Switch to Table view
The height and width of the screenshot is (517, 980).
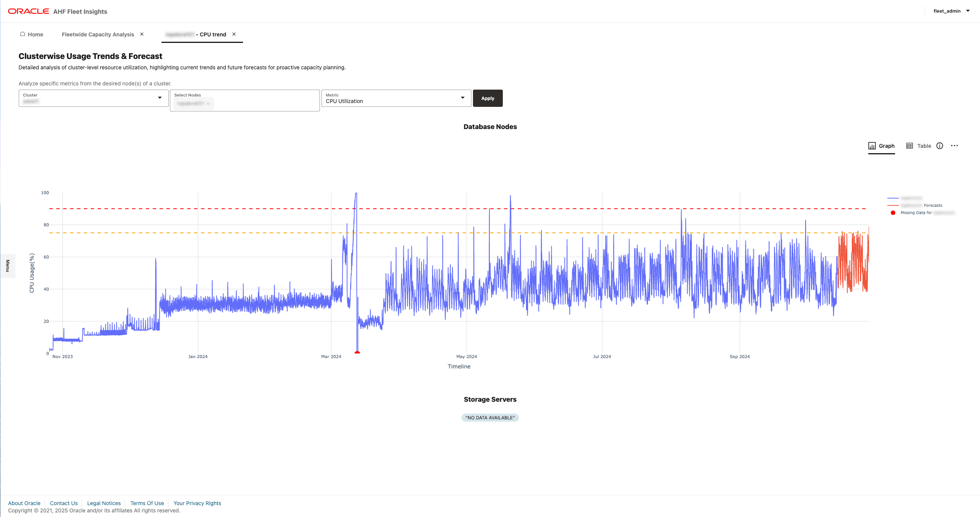919,146
